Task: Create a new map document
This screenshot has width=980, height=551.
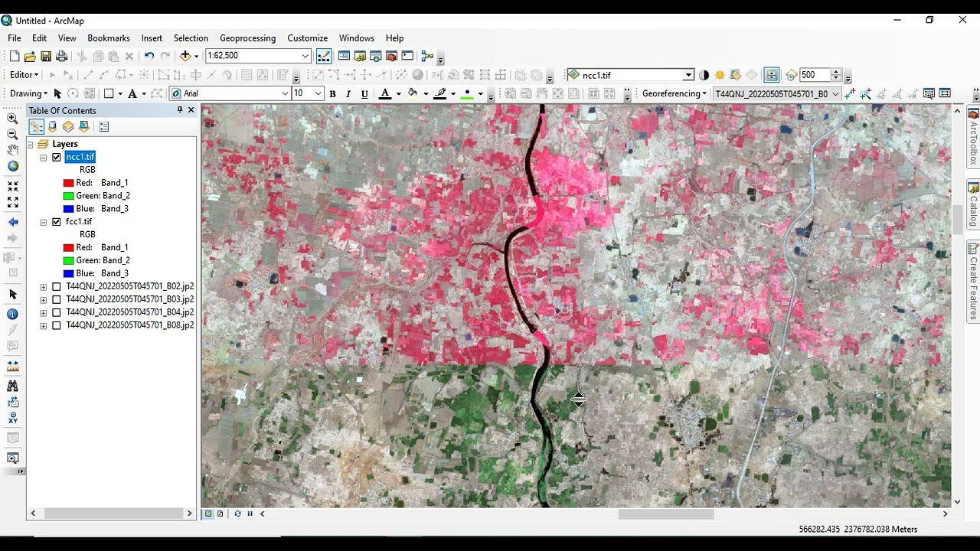Action: point(14,56)
